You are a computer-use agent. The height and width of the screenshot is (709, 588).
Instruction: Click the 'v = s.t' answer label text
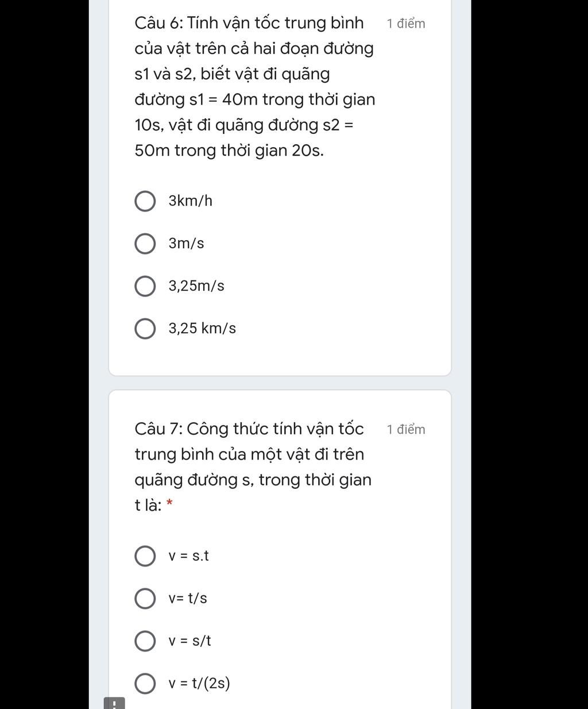pyautogui.click(x=189, y=556)
